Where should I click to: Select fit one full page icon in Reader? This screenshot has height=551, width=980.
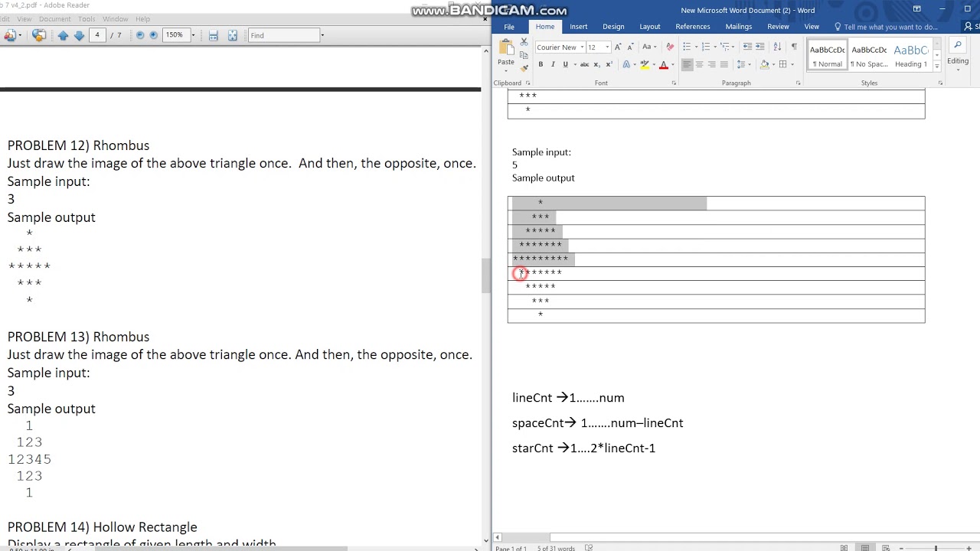coord(233,35)
